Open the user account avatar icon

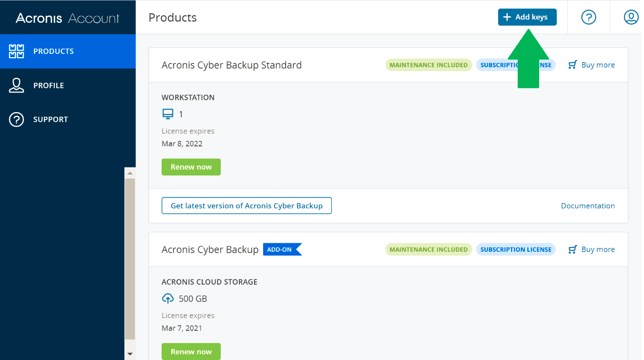pos(631,17)
